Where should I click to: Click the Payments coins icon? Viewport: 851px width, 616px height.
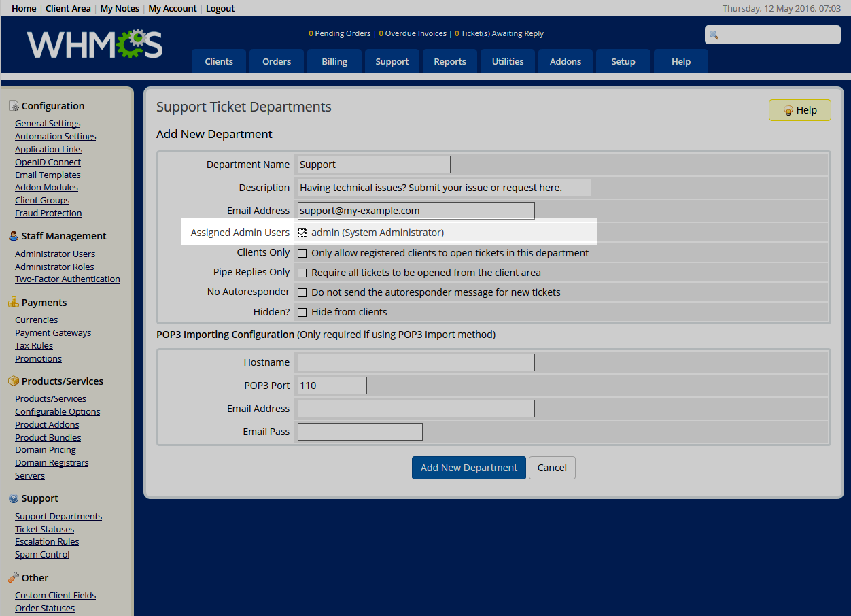(14, 303)
